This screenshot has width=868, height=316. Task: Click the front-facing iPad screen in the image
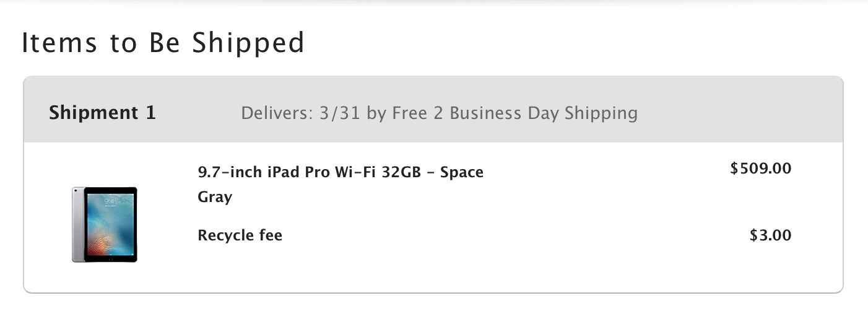(x=111, y=224)
